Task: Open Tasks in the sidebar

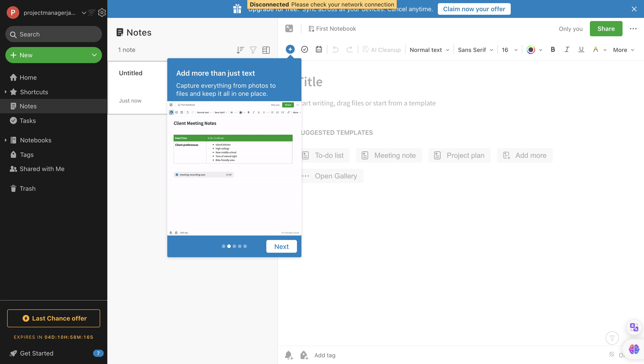Action: 28,121
